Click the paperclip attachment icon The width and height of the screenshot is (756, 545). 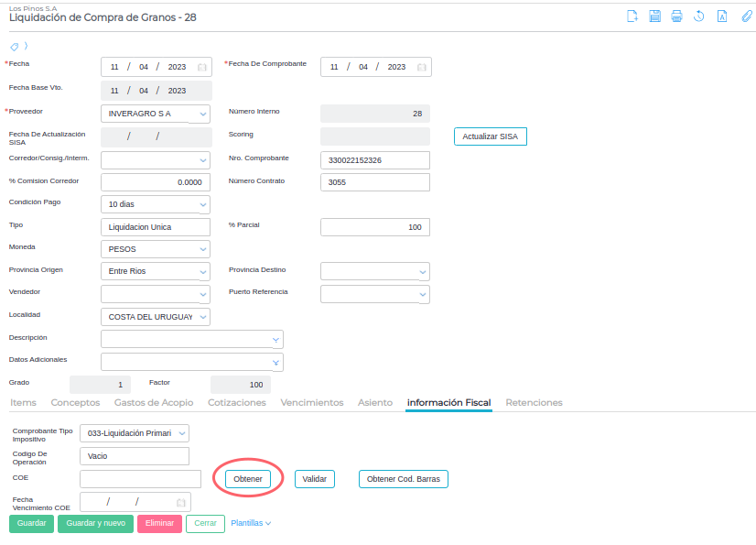point(746,16)
